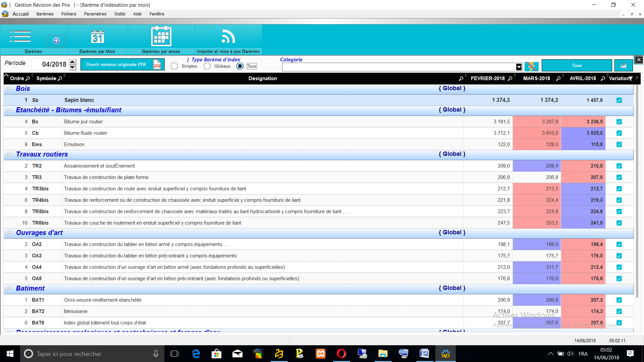Open Barèmes par annee calendar icon
644x362 pixels.
(x=161, y=36)
